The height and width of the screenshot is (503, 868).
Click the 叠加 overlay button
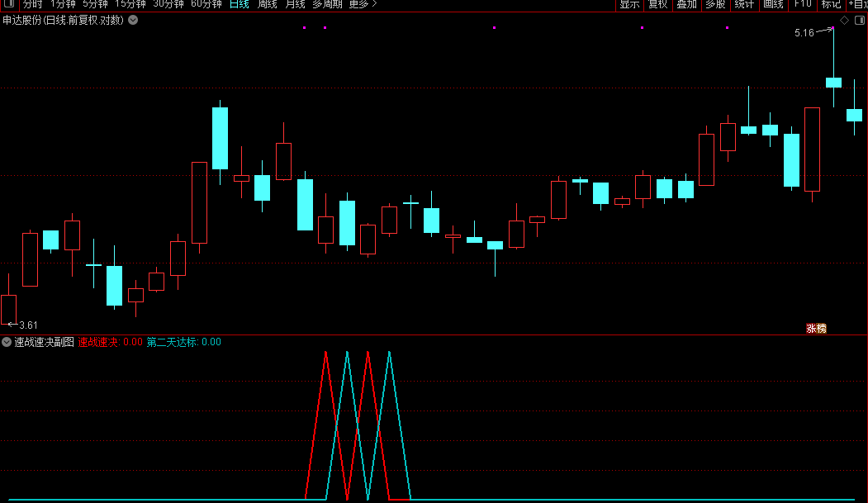(x=686, y=4)
